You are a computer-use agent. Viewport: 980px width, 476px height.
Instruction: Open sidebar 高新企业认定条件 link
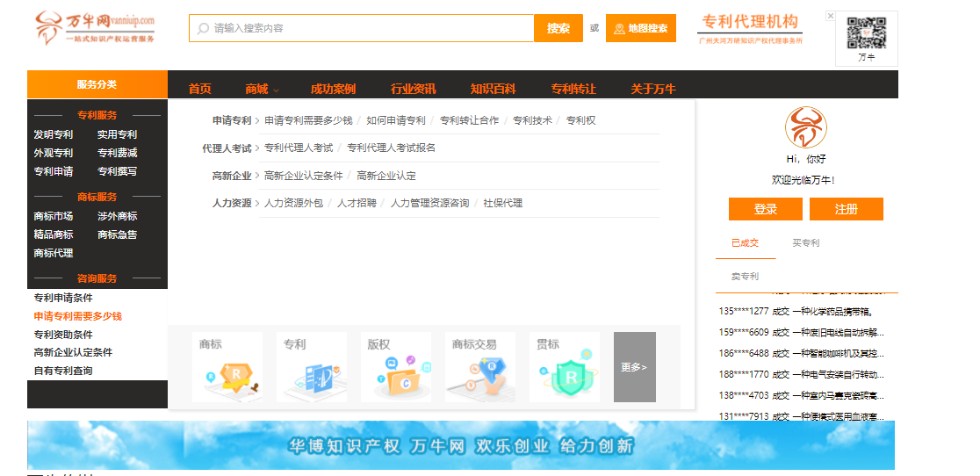pyautogui.click(x=73, y=352)
